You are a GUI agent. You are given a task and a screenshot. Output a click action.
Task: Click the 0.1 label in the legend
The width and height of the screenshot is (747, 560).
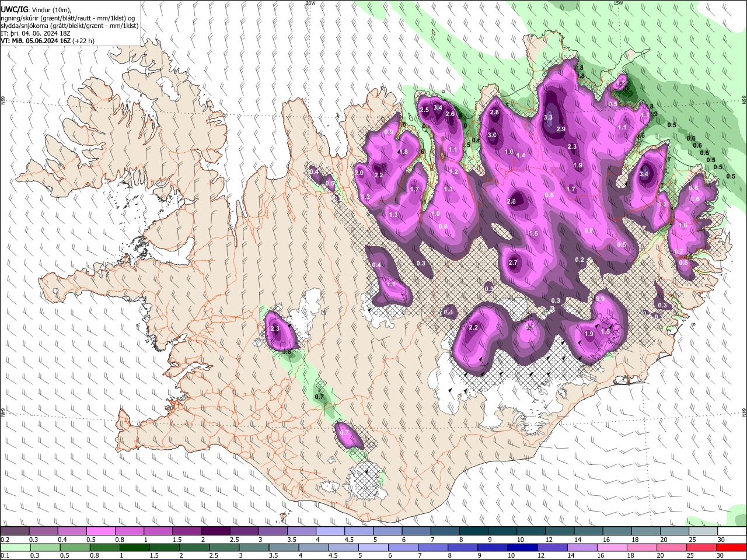click(x=5, y=555)
